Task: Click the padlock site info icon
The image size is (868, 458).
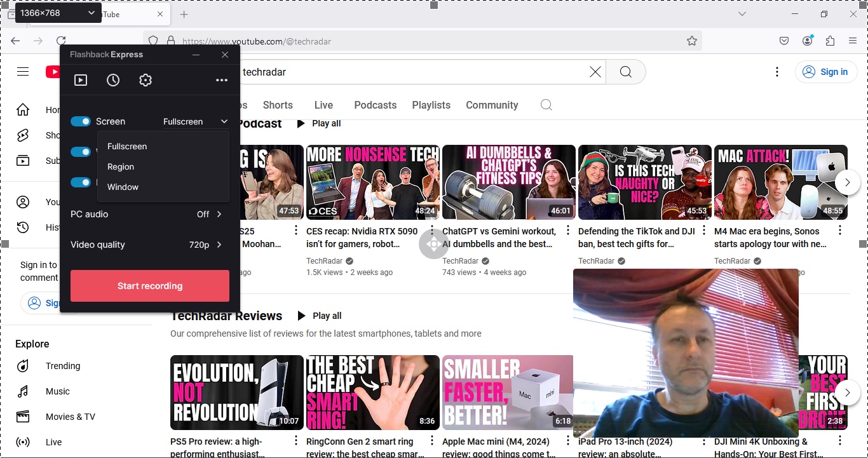Action: point(170,41)
